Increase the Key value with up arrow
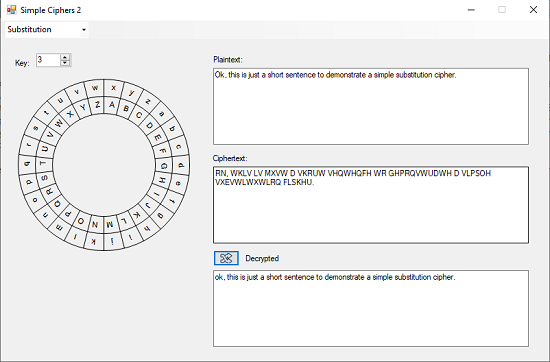 [x=65, y=57]
